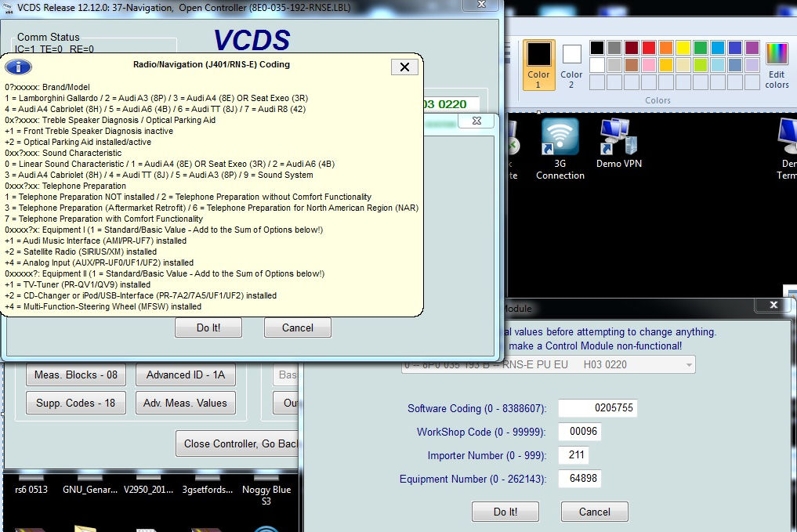Select the Color 1 swatch button

(x=538, y=66)
